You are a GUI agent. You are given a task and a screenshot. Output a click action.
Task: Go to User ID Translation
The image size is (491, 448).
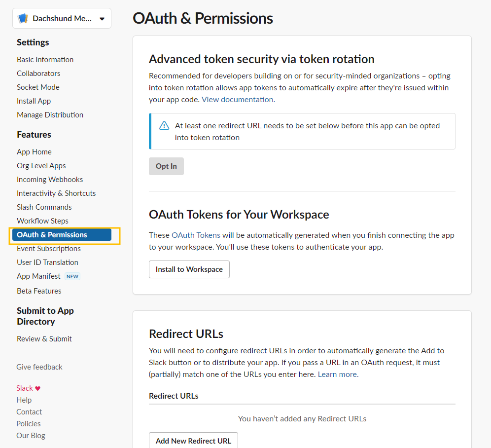[48, 262]
